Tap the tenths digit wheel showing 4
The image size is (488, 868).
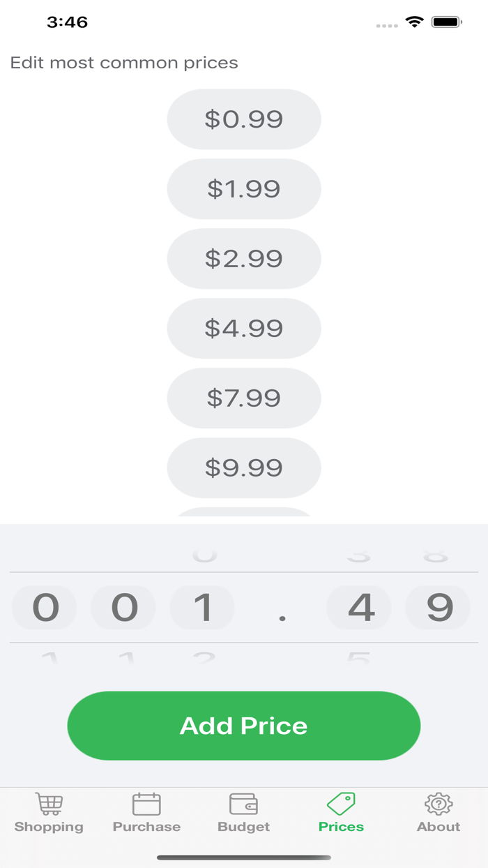358,607
